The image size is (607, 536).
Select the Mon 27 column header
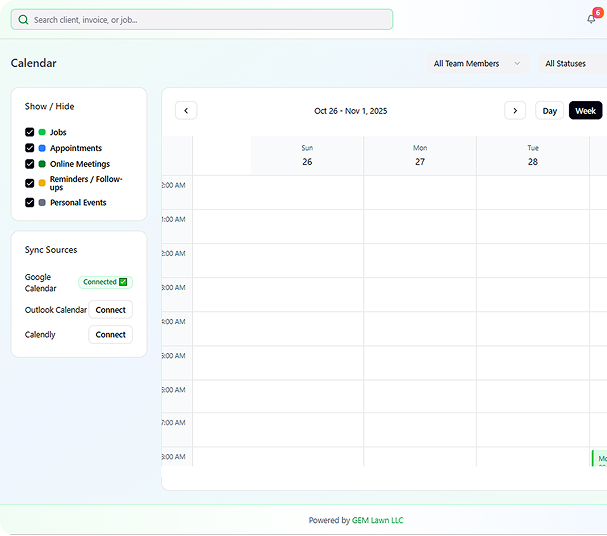(x=420, y=156)
